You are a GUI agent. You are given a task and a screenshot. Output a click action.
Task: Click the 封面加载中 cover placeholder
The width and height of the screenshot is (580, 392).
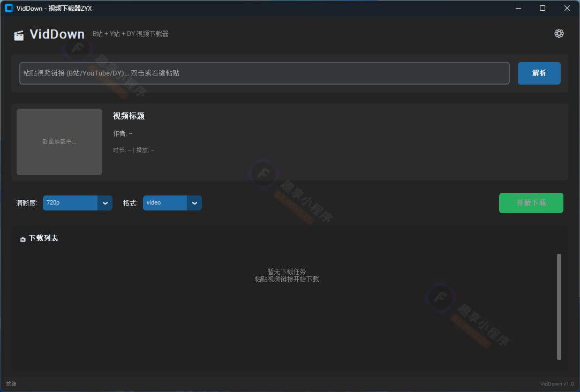click(59, 142)
